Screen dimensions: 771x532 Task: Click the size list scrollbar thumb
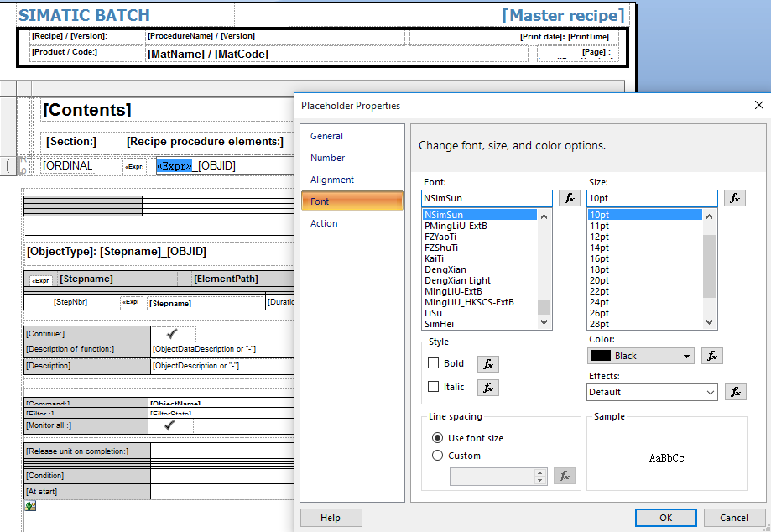click(709, 267)
